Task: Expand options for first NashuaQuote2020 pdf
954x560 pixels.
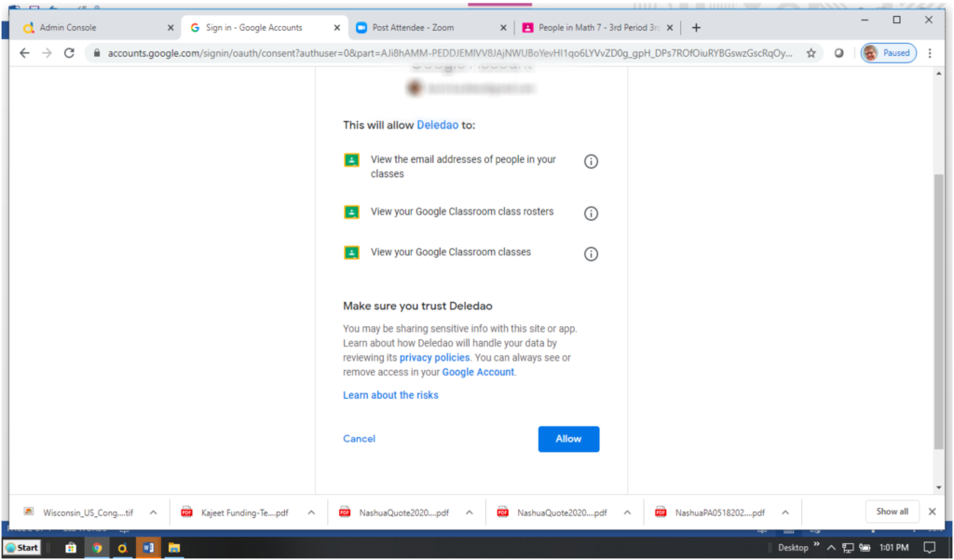Action: (470, 512)
